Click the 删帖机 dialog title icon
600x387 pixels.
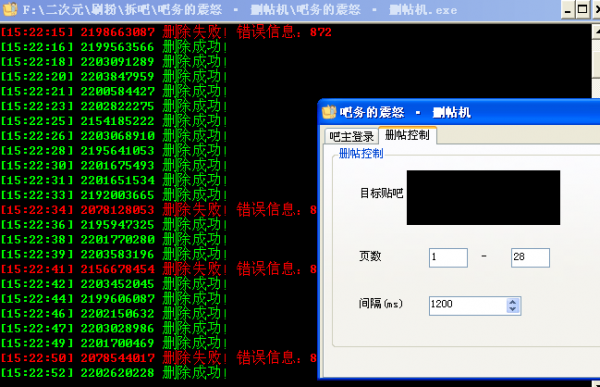(329, 112)
